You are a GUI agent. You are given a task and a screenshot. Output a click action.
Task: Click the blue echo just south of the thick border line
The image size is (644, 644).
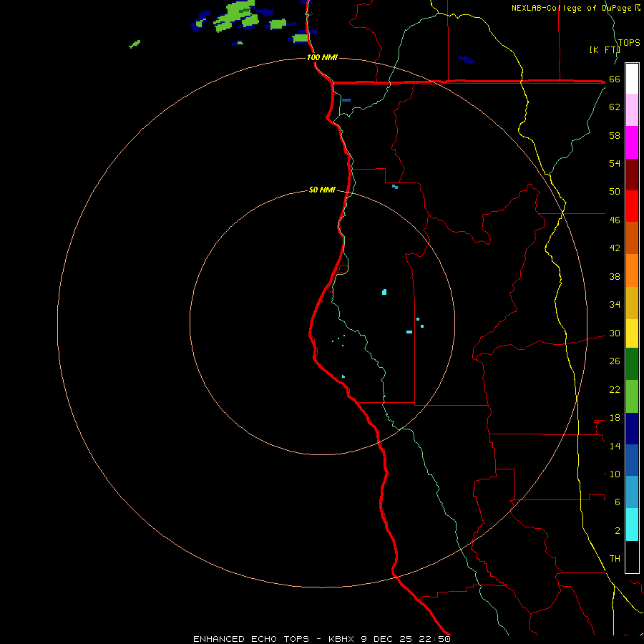tap(346, 99)
